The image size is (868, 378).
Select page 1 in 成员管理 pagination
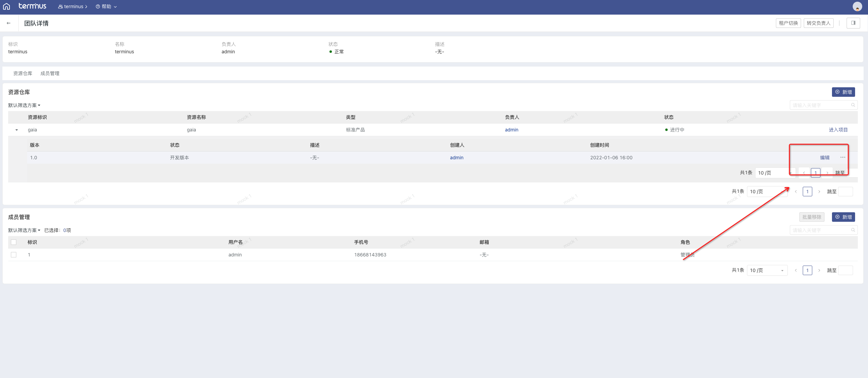coord(808,270)
